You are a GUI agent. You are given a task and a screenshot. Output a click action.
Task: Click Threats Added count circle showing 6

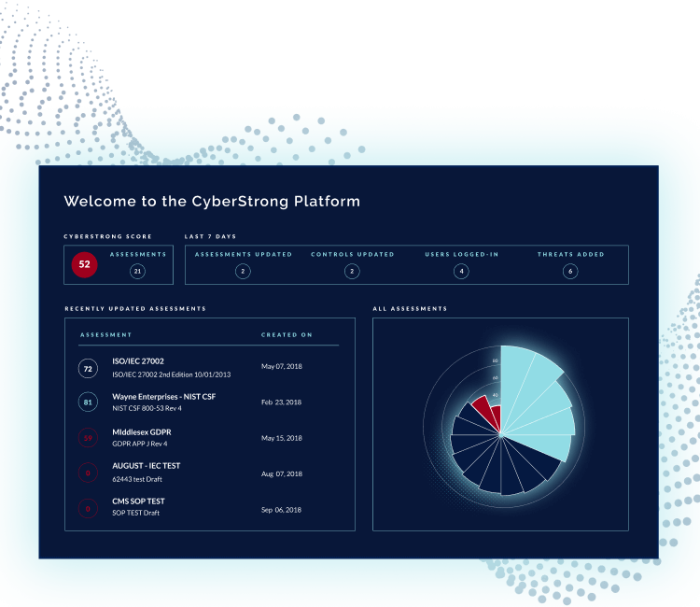570,271
